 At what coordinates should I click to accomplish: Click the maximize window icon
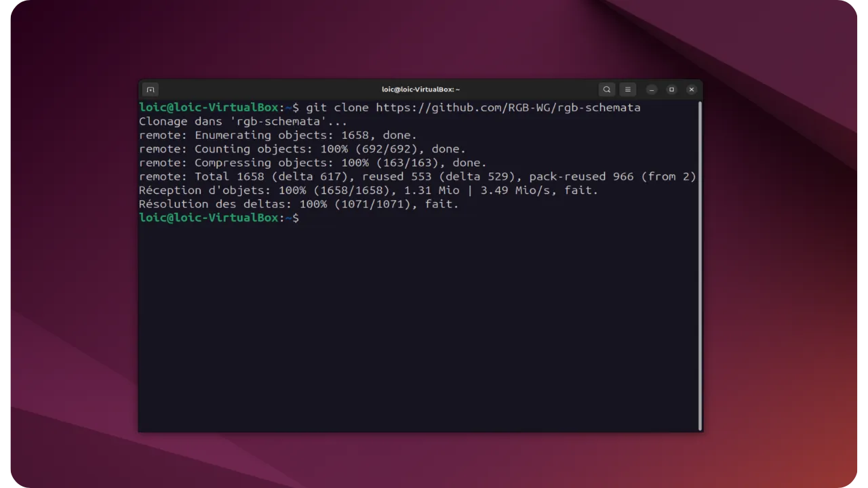pyautogui.click(x=671, y=89)
